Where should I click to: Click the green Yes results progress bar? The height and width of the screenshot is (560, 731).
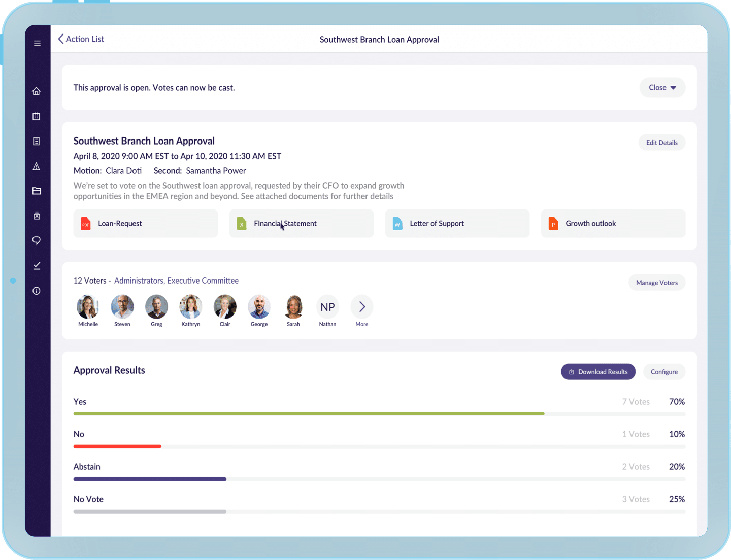tap(309, 414)
